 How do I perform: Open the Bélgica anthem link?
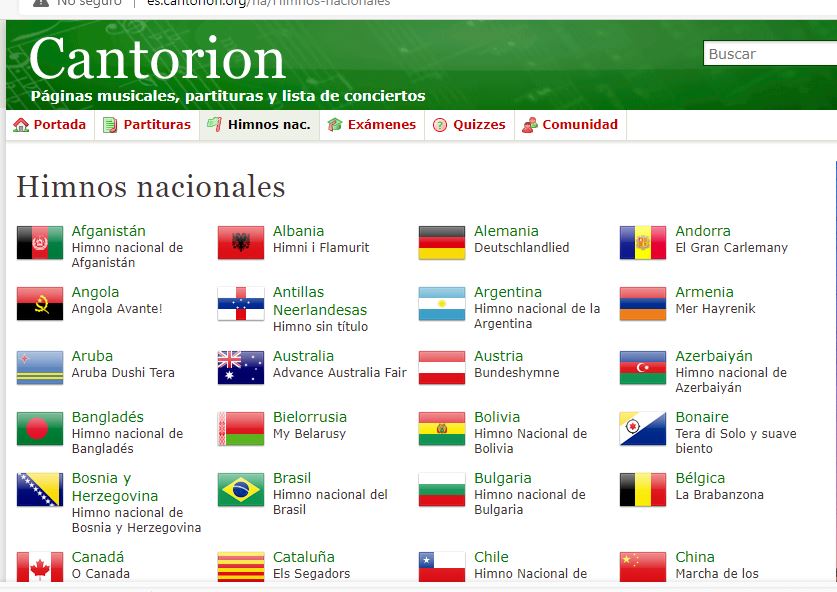(x=700, y=478)
